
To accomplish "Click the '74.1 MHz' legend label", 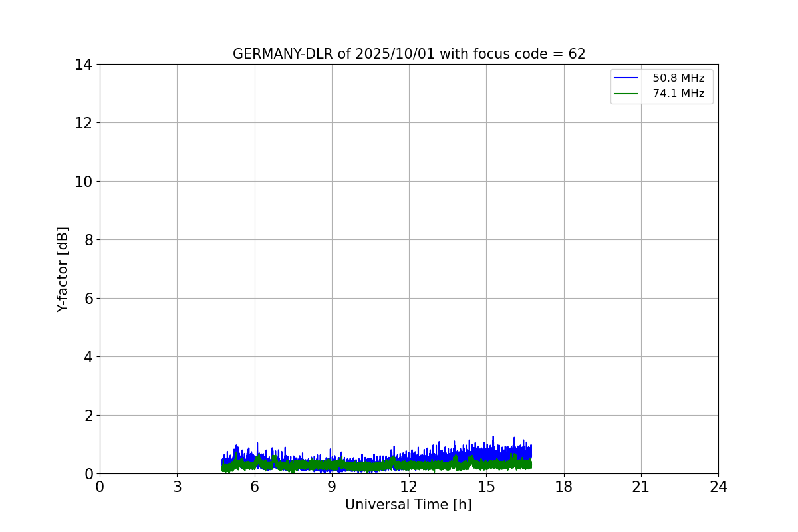I will pos(678,94).
